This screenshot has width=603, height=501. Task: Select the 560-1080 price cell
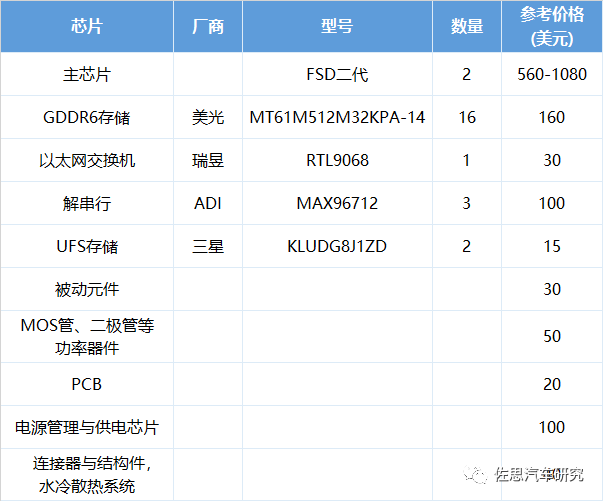tap(552, 74)
